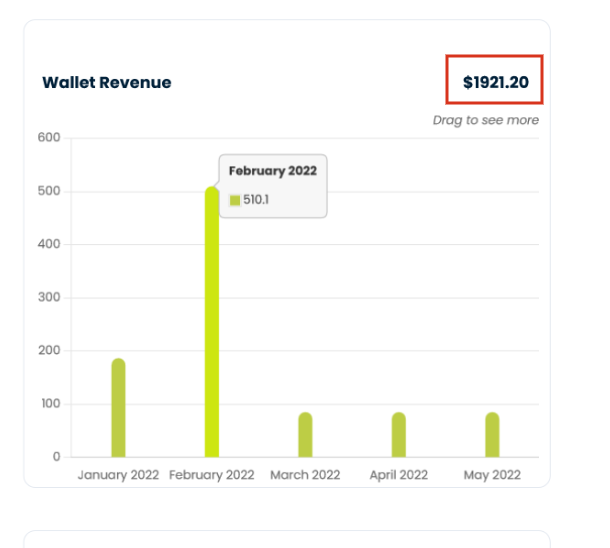Click the 510.1 value in the tooltip
This screenshot has width=610, height=548.
point(256,200)
